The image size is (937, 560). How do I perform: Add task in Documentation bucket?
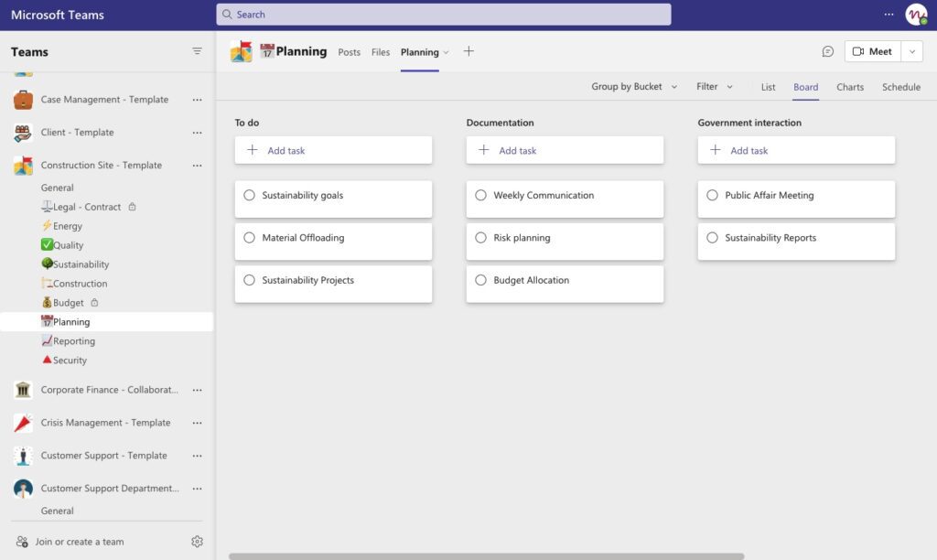pos(565,150)
